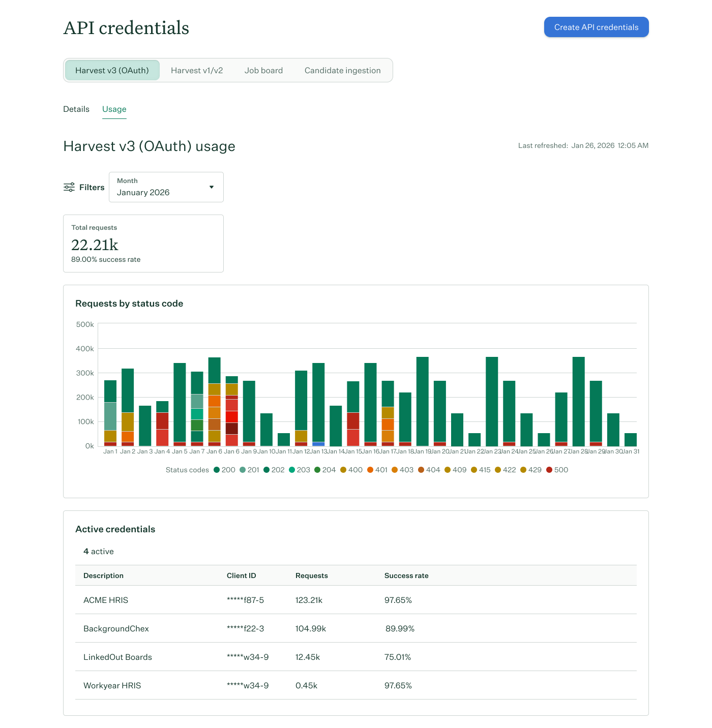
Task: Click the blue segment in Jan 13 bar
Action: 318,444
